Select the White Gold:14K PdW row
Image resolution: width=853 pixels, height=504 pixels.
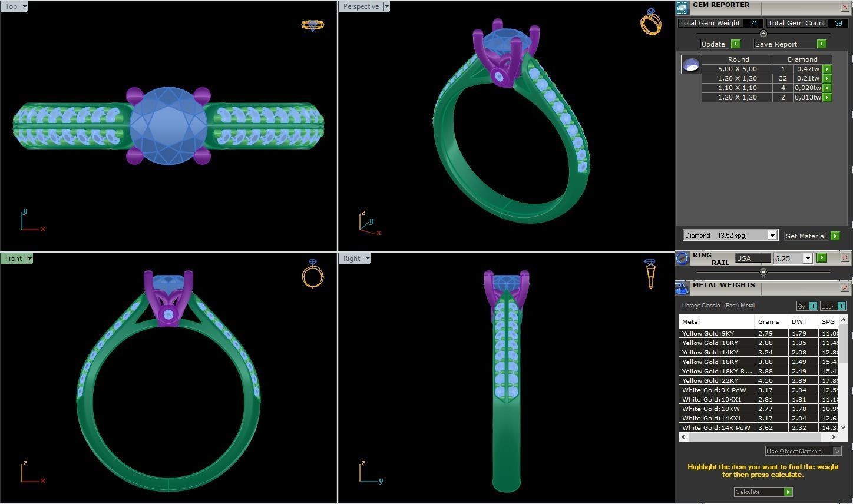759,427
